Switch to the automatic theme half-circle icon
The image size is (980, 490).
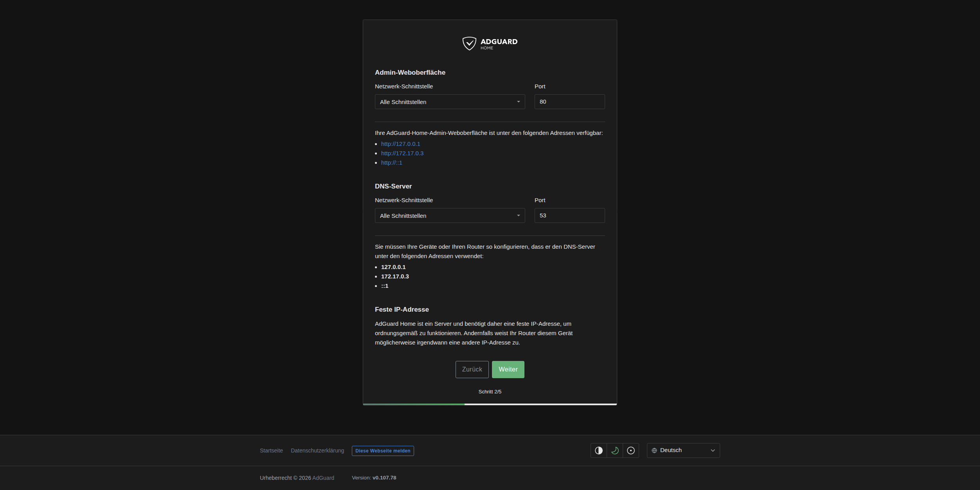pos(599,451)
